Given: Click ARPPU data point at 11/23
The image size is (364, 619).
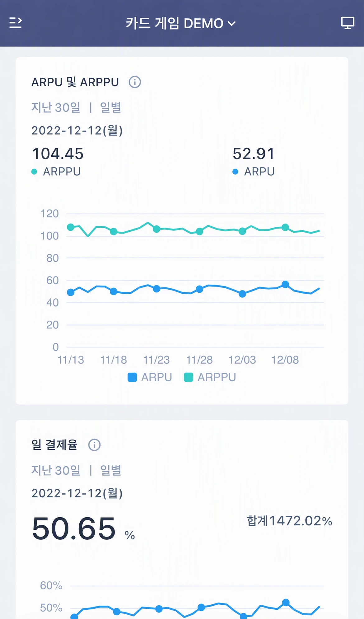Looking at the screenshot, I should (x=156, y=229).
